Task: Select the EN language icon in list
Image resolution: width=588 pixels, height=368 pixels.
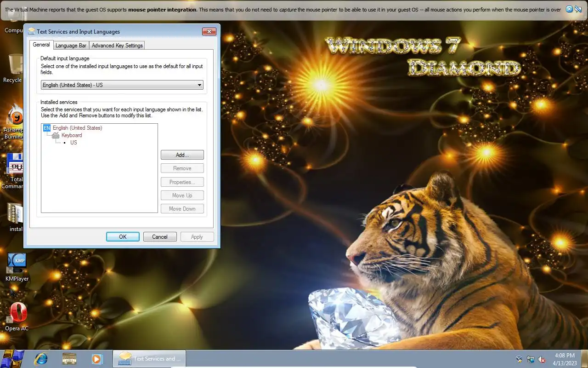Action: pyautogui.click(x=47, y=128)
